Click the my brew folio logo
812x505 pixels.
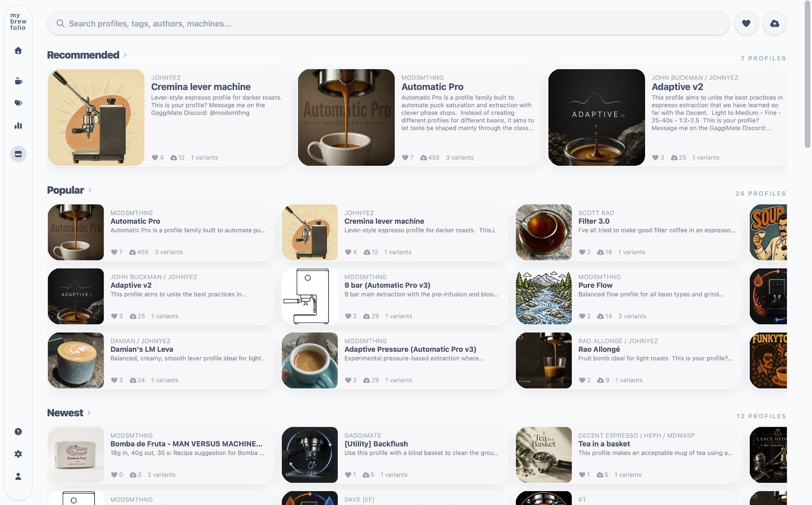point(18,22)
